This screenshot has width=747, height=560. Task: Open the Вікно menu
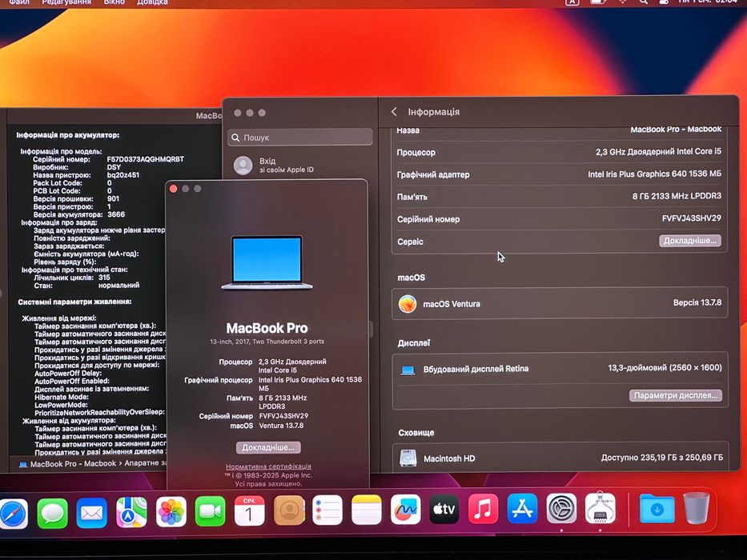[114, 2]
